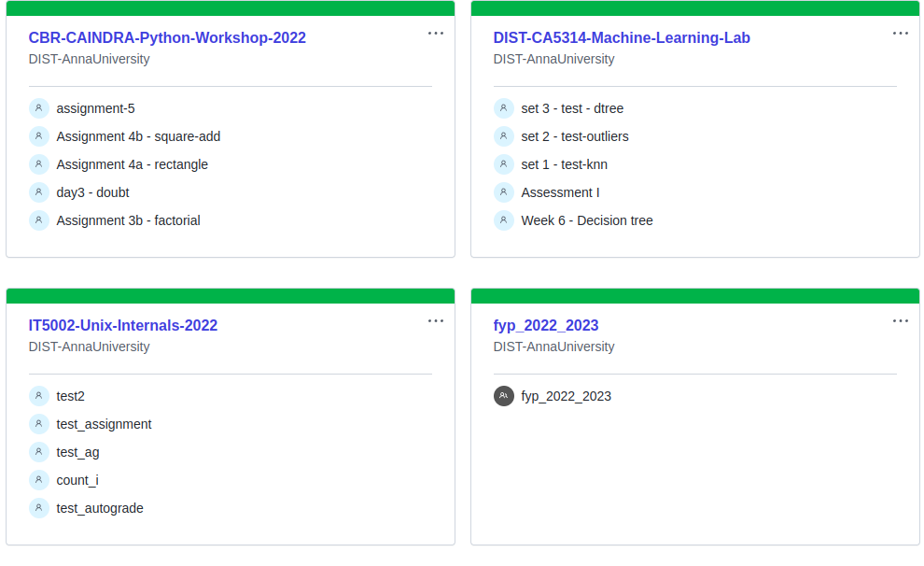Click DIST-AnnaUniversity under IT5002-Unix-Internals-2022
This screenshot has width=924, height=566.
(x=89, y=347)
